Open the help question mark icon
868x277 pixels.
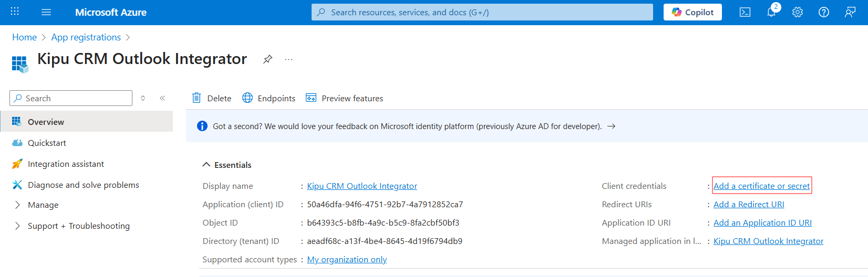click(823, 12)
